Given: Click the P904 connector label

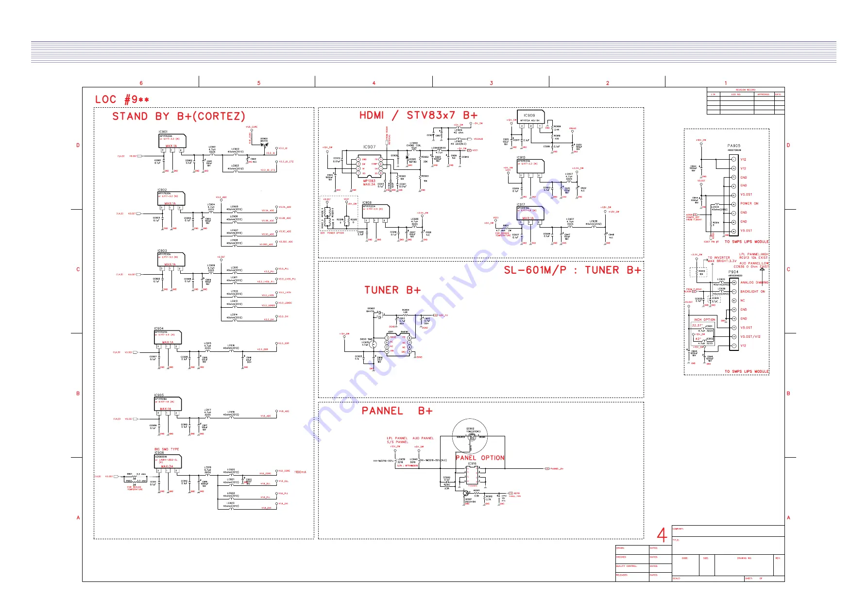Looking at the screenshot, I should click(x=733, y=272).
